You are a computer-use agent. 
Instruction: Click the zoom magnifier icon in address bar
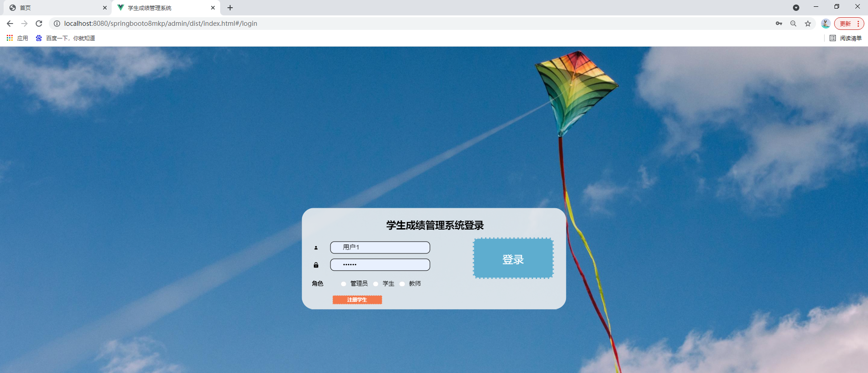[793, 24]
